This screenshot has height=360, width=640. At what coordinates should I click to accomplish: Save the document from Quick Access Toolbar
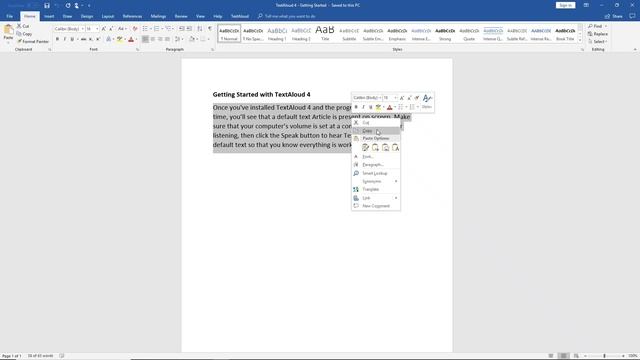click(x=47, y=5)
